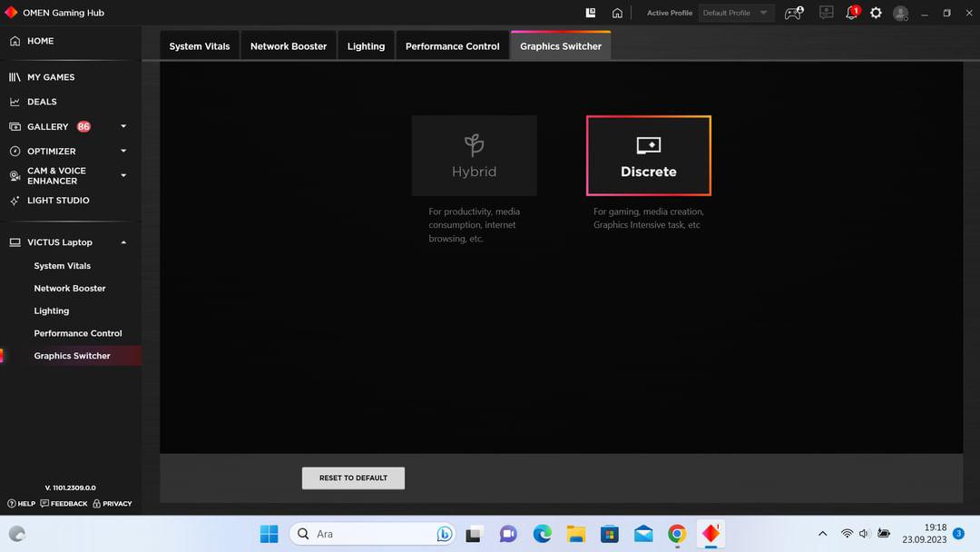Open notifications bell with red badge
This screenshot has height=552, width=980.
pyautogui.click(x=852, y=13)
